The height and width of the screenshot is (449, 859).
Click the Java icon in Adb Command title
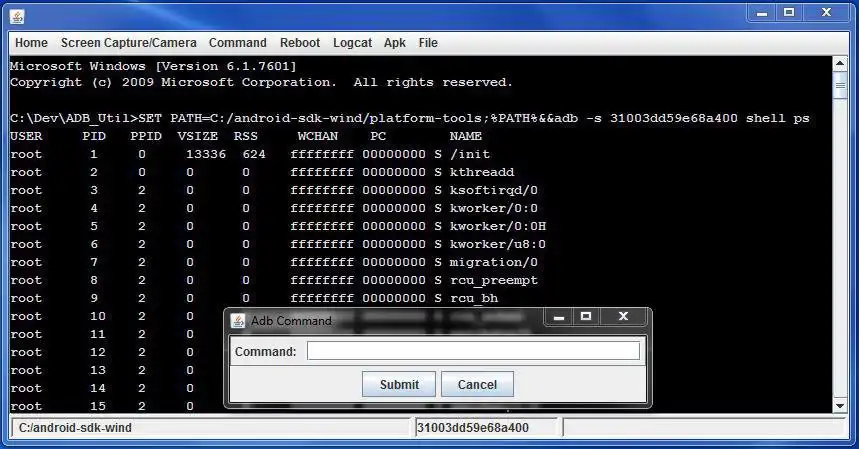[x=238, y=321]
